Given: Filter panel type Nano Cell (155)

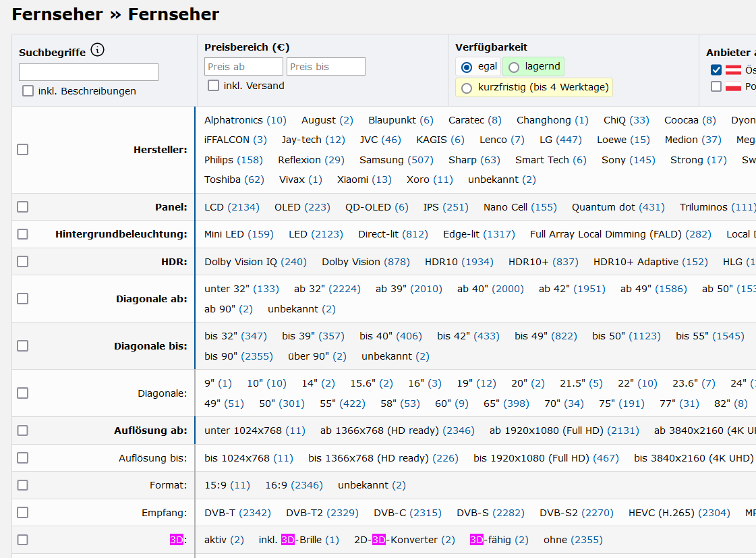Looking at the screenshot, I should [x=520, y=207].
